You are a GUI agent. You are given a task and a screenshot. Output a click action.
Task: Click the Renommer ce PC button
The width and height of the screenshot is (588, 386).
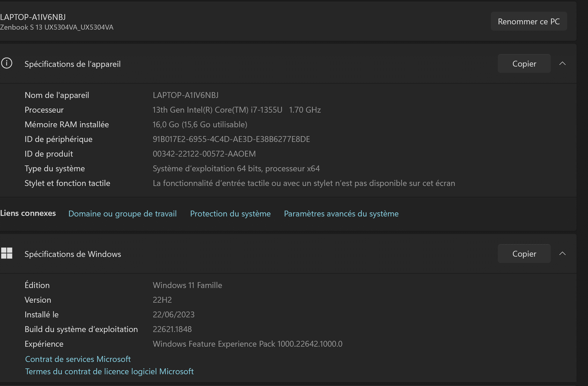[x=529, y=21]
